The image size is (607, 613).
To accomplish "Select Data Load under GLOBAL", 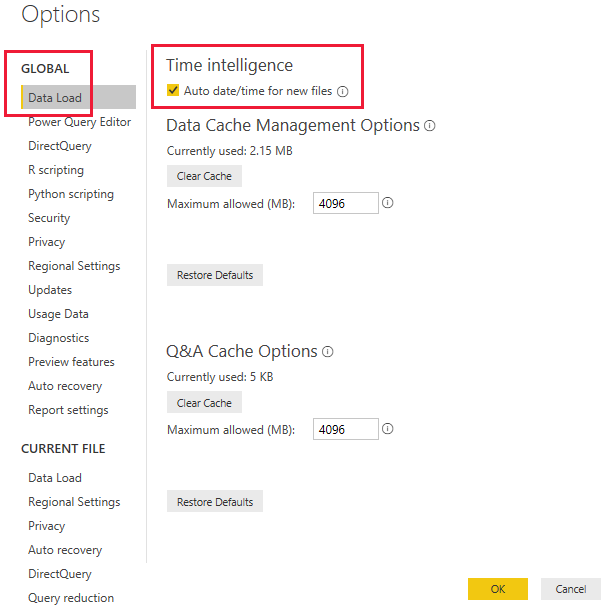I will pos(79,97).
